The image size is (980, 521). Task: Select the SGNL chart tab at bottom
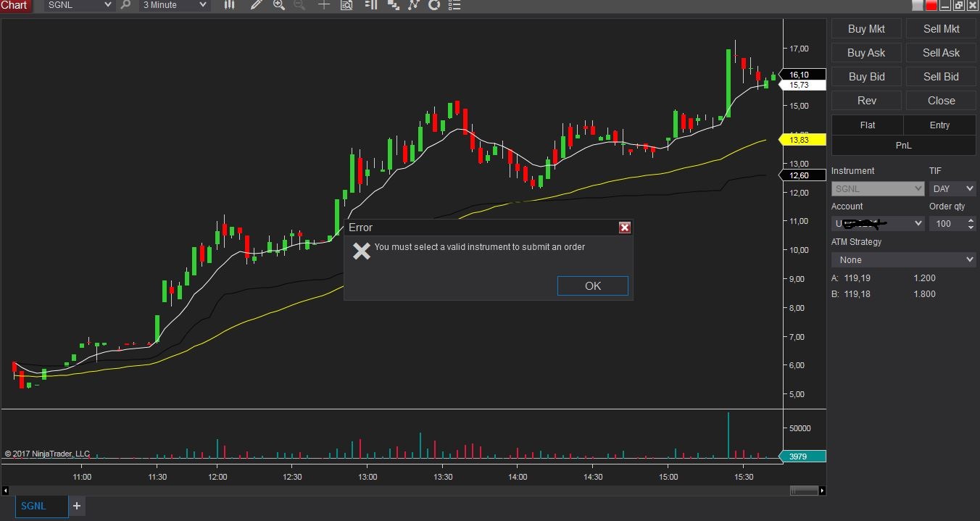pos(41,506)
